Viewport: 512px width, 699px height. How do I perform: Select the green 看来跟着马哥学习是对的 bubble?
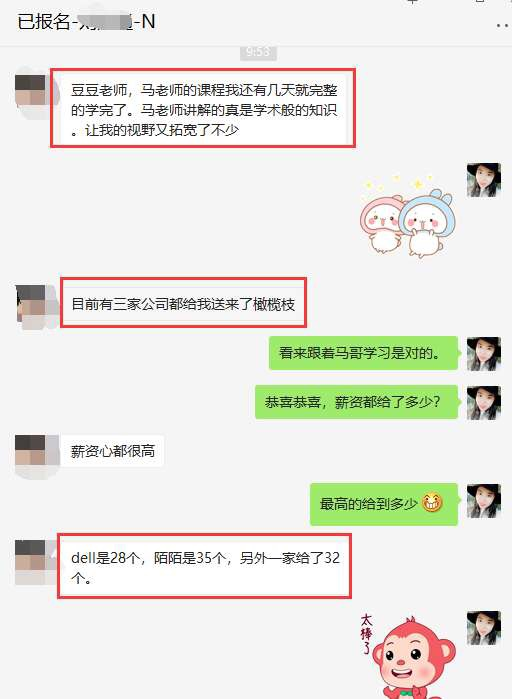coord(363,353)
